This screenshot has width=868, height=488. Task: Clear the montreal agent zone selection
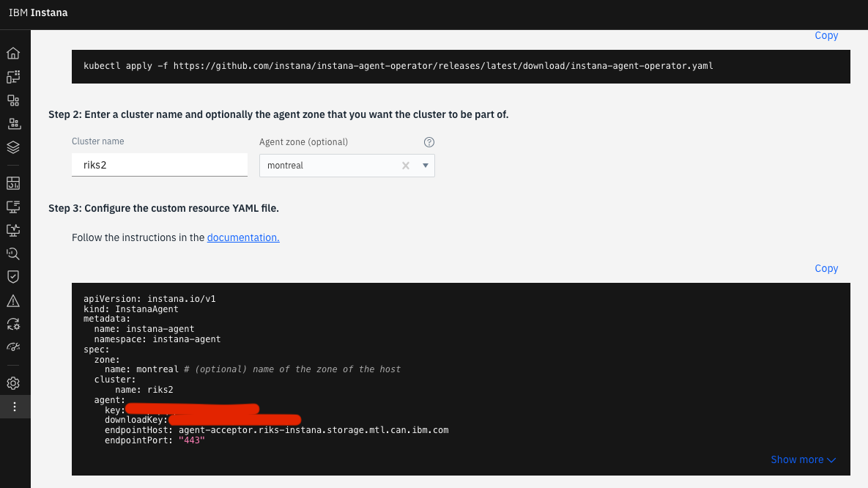tap(406, 166)
